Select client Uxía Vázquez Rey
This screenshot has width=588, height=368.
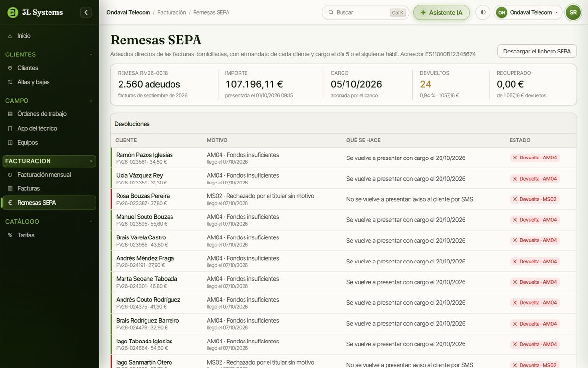tap(140, 175)
